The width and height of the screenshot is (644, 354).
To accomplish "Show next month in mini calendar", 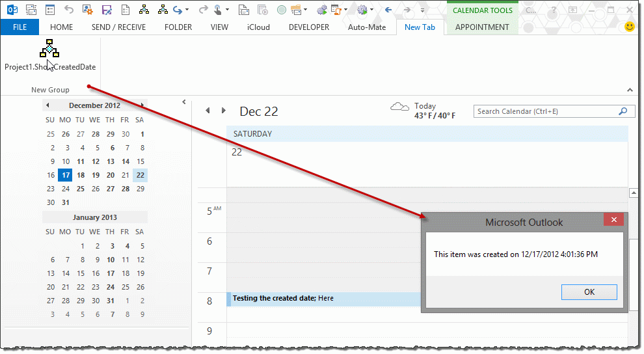I will point(142,105).
